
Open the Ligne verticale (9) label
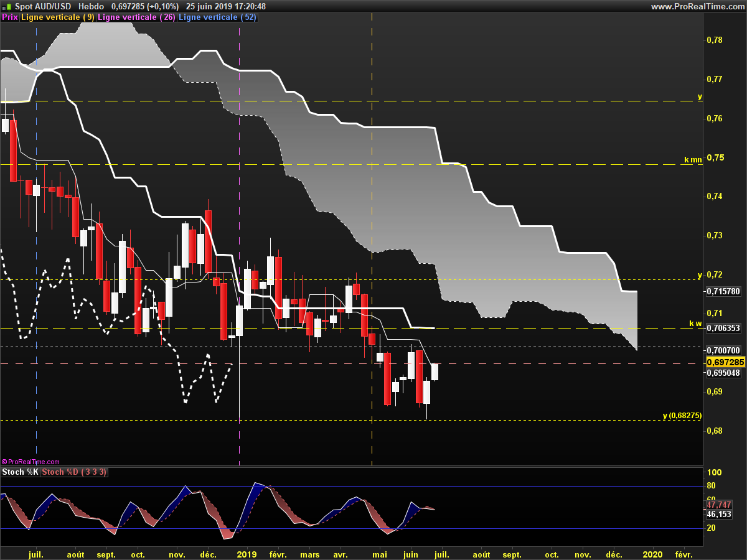click(x=58, y=17)
